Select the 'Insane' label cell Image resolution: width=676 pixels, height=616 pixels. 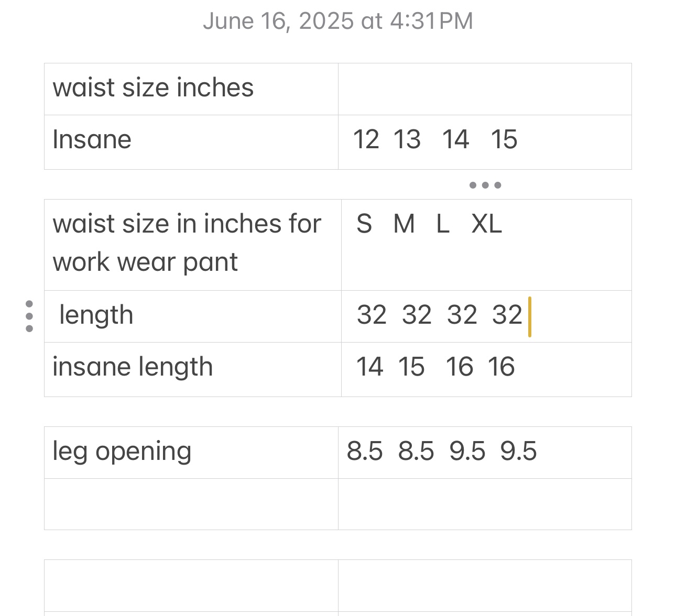191,142
